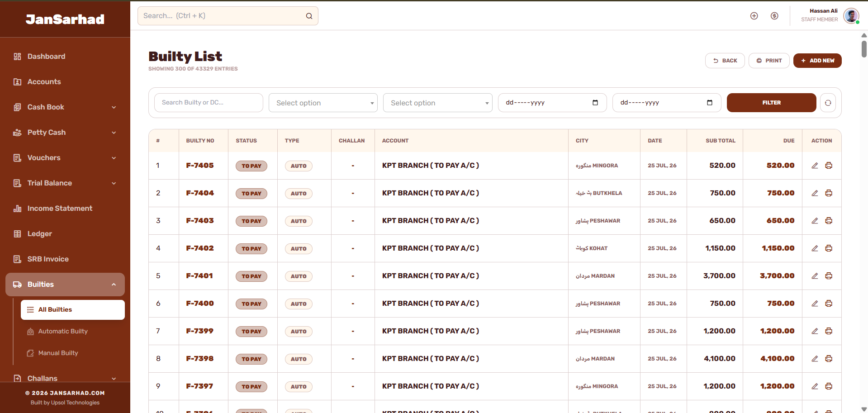Click the page vertical scrollbar thumb
The width and height of the screenshot is (868, 413).
click(x=864, y=49)
